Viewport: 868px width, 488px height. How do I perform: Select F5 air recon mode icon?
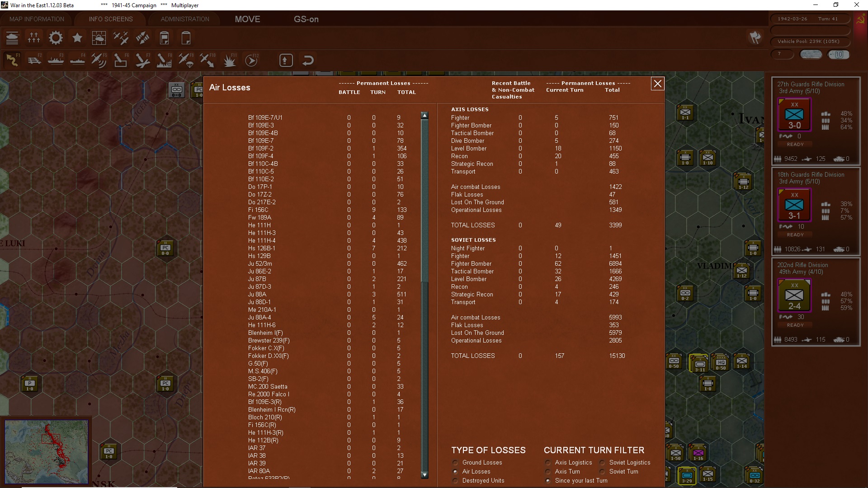[99, 60]
